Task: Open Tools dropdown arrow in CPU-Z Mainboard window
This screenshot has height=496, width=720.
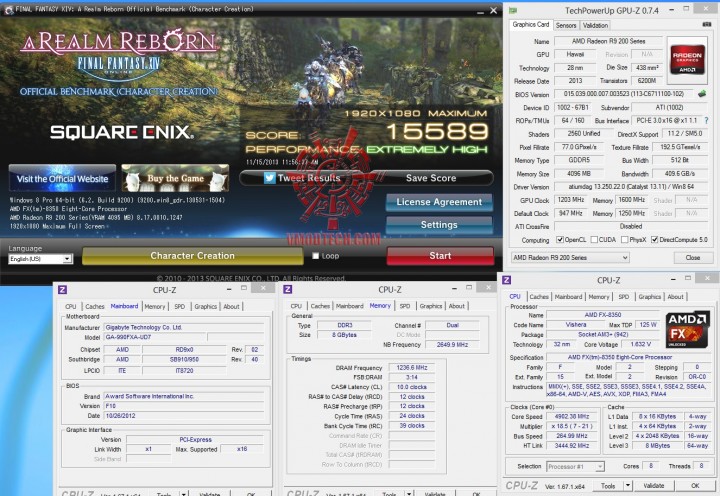Action: pyautogui.click(x=183, y=494)
